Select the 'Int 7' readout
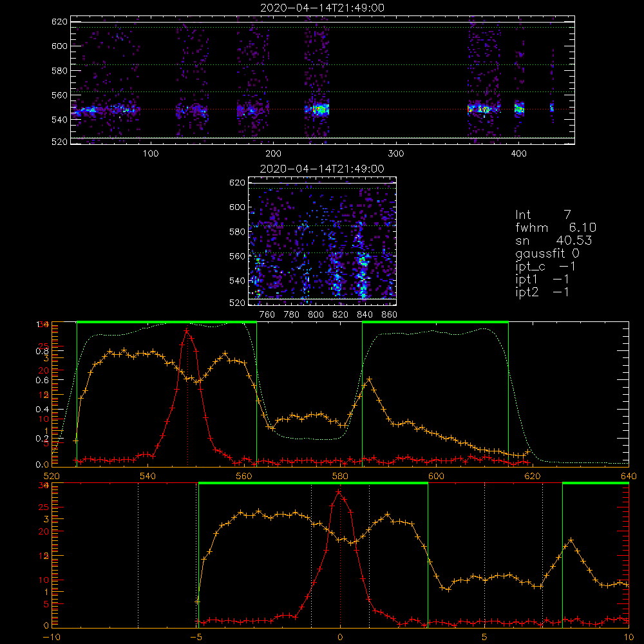 pyautogui.click(x=543, y=215)
